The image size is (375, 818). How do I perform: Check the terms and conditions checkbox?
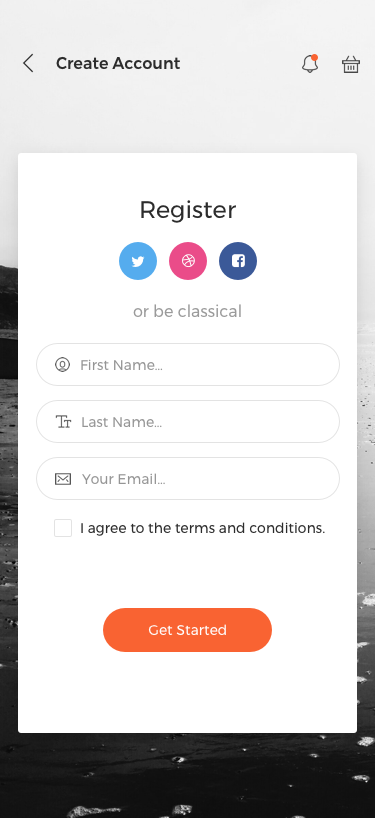click(63, 528)
